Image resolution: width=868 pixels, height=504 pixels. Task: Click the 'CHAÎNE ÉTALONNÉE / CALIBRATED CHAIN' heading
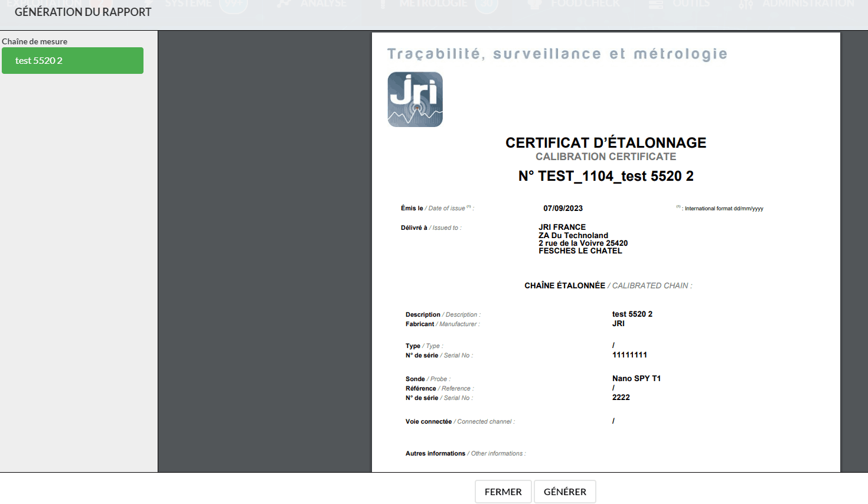608,285
